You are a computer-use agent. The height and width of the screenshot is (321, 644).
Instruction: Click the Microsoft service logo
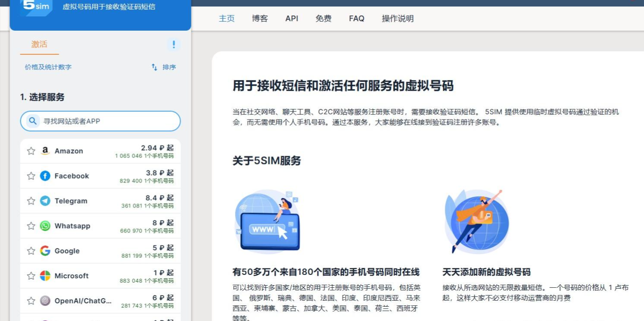click(x=45, y=276)
